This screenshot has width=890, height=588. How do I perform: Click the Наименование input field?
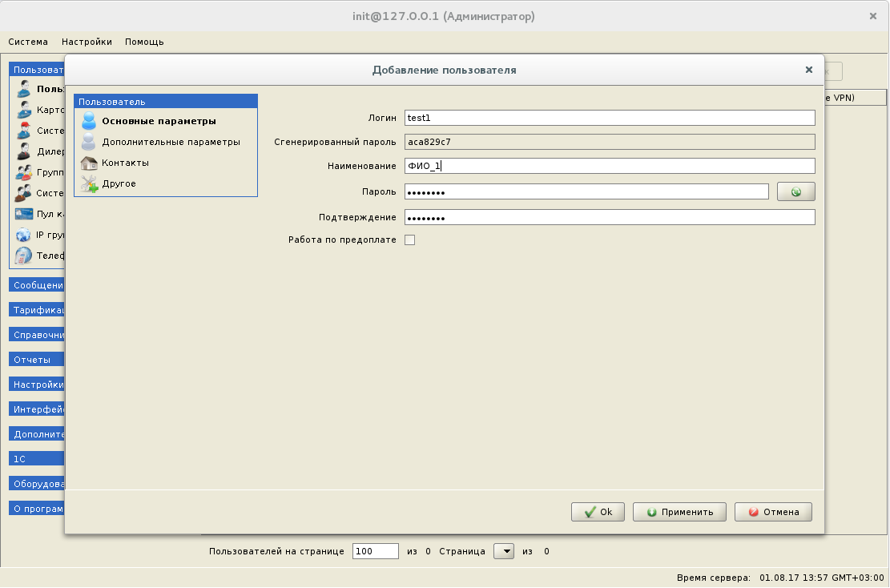(610, 166)
